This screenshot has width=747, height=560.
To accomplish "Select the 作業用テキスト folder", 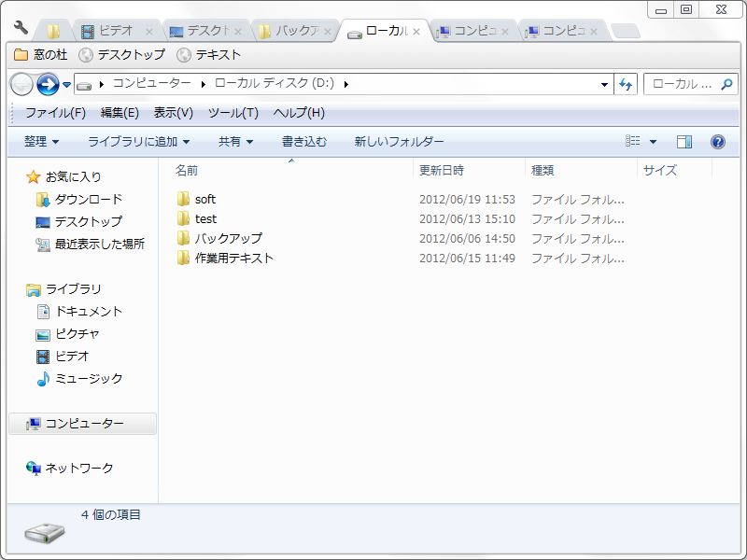I will pyautogui.click(x=225, y=259).
